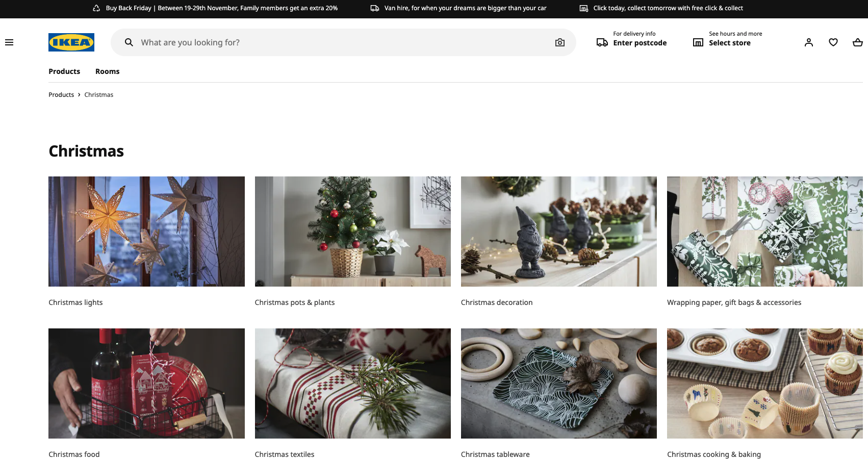
Task: Click the delivery truck icon
Action: point(602,42)
